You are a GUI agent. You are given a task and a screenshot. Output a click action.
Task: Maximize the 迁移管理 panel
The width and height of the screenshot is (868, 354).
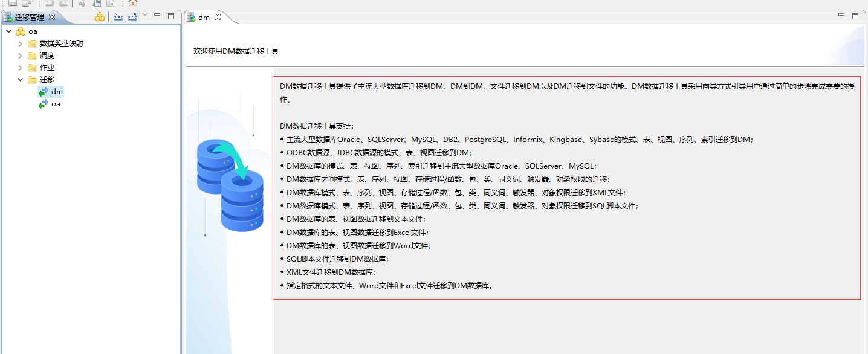click(x=171, y=16)
